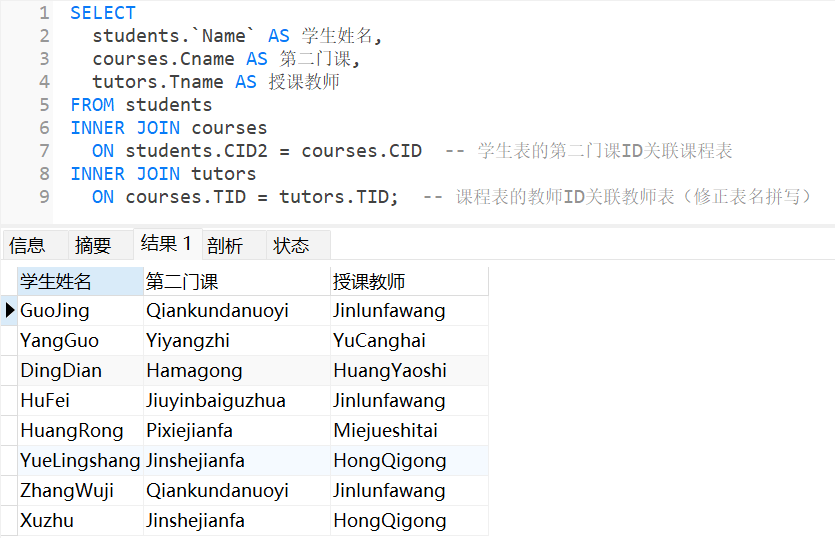Click Jinshejianfa in Xuzhu's row
This screenshot has height=538, width=835.
tap(237, 520)
